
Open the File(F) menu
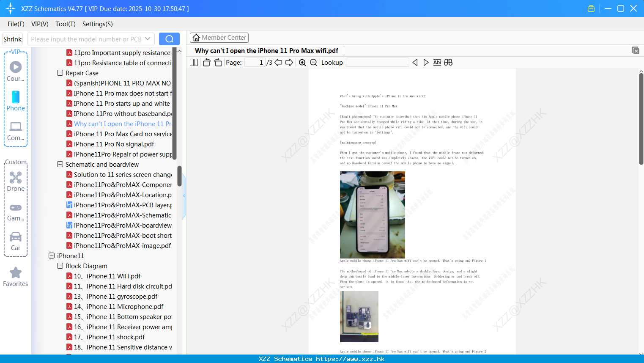click(16, 24)
